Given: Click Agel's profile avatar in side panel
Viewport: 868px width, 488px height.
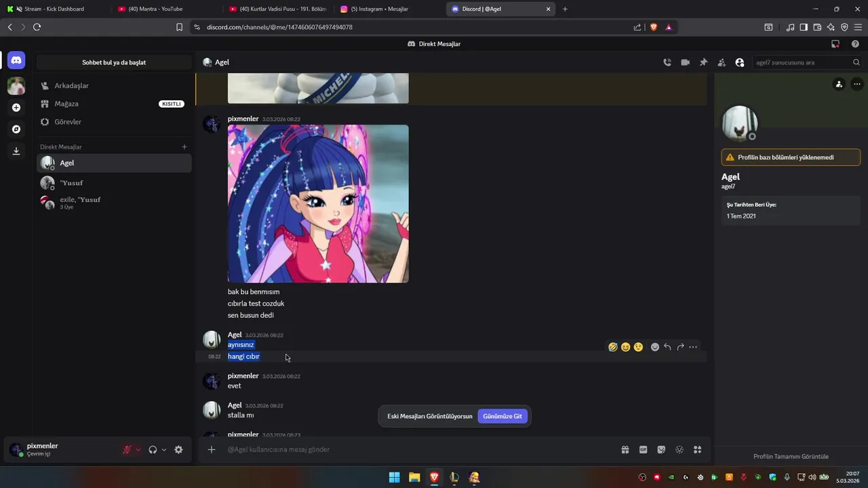Looking at the screenshot, I should click(x=739, y=123).
